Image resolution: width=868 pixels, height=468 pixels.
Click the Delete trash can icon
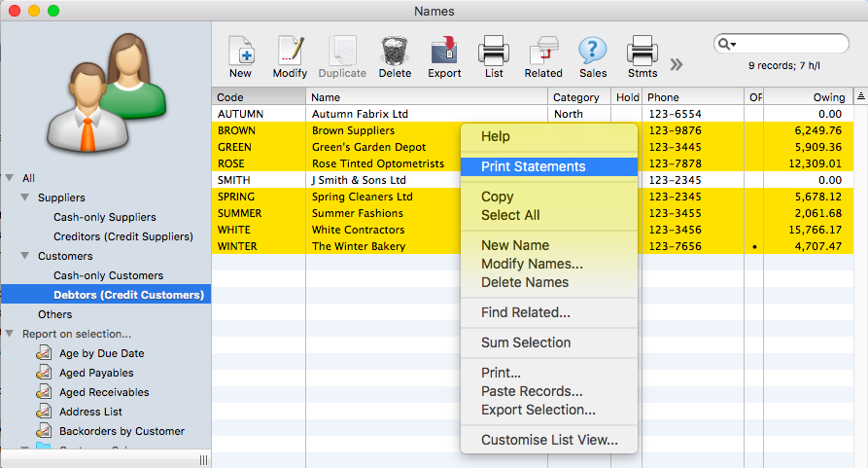coord(394,51)
